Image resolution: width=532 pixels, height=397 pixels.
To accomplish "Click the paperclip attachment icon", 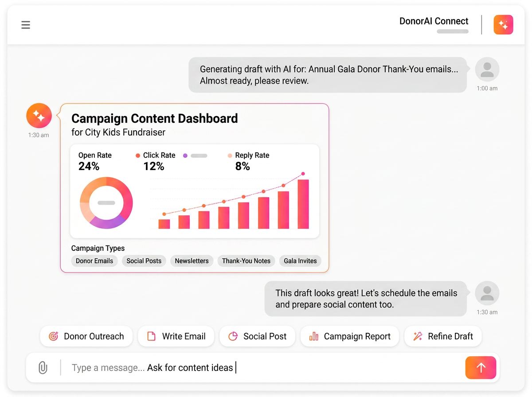I will coord(43,367).
